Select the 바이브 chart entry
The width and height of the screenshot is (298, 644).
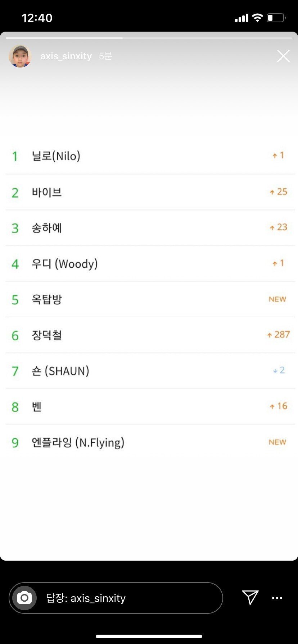[x=47, y=192]
